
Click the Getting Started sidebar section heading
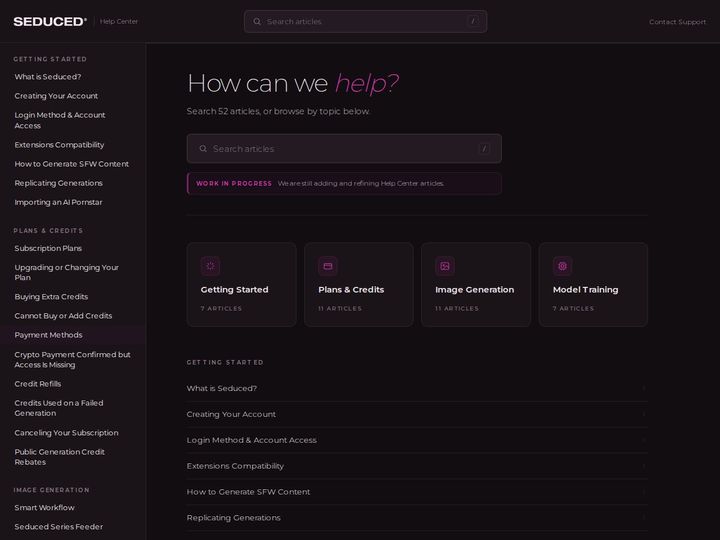[x=50, y=59]
